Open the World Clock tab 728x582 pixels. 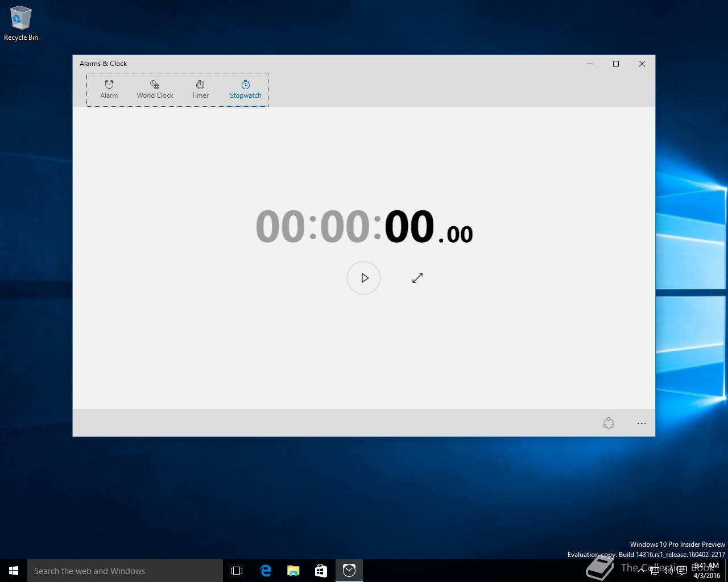point(155,90)
